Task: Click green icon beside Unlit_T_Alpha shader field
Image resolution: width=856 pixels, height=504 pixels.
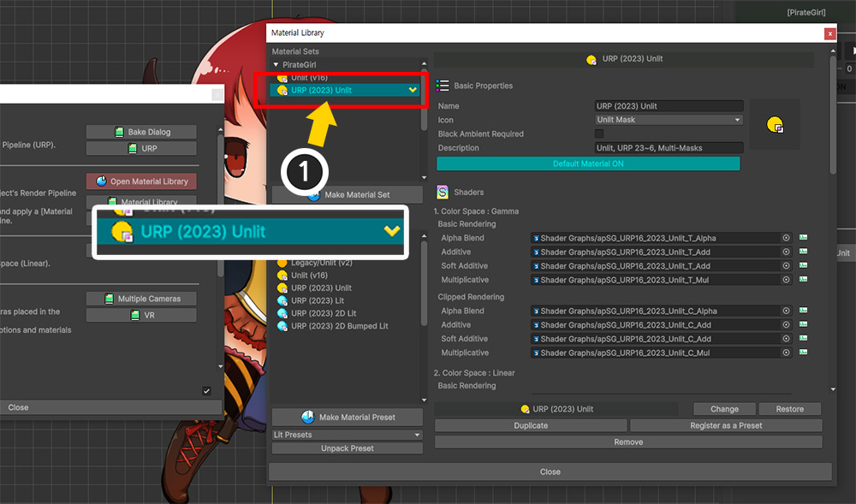Action: point(804,237)
